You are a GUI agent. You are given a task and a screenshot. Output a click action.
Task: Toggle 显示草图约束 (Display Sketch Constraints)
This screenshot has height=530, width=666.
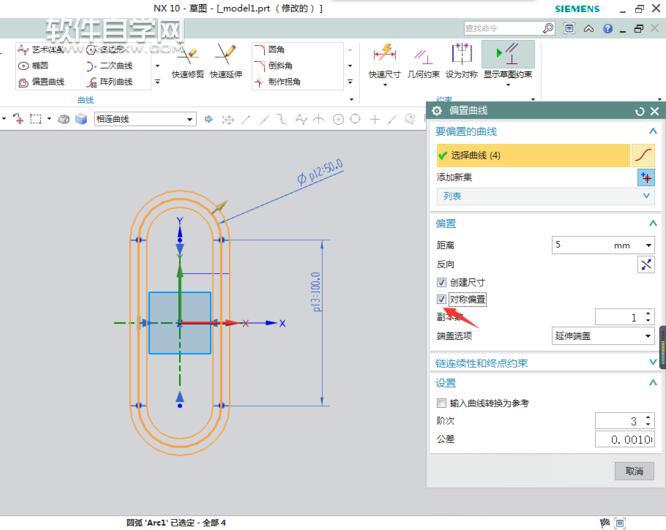click(x=508, y=61)
